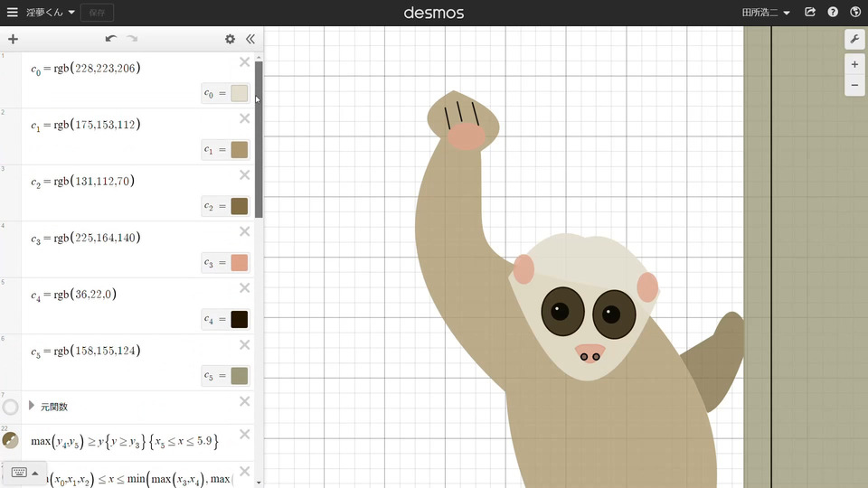Delete the c1 rgb expression
This screenshot has height=488, width=868.
245,118
